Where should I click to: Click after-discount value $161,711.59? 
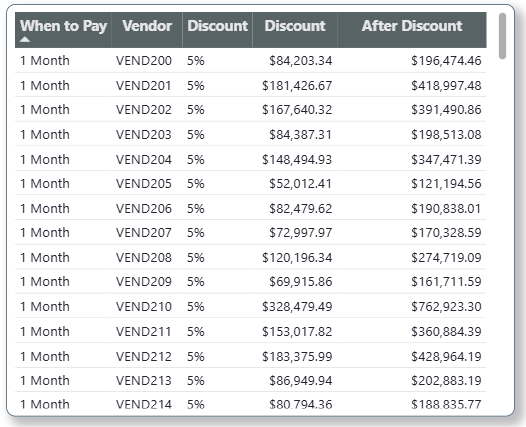pyautogui.click(x=446, y=281)
